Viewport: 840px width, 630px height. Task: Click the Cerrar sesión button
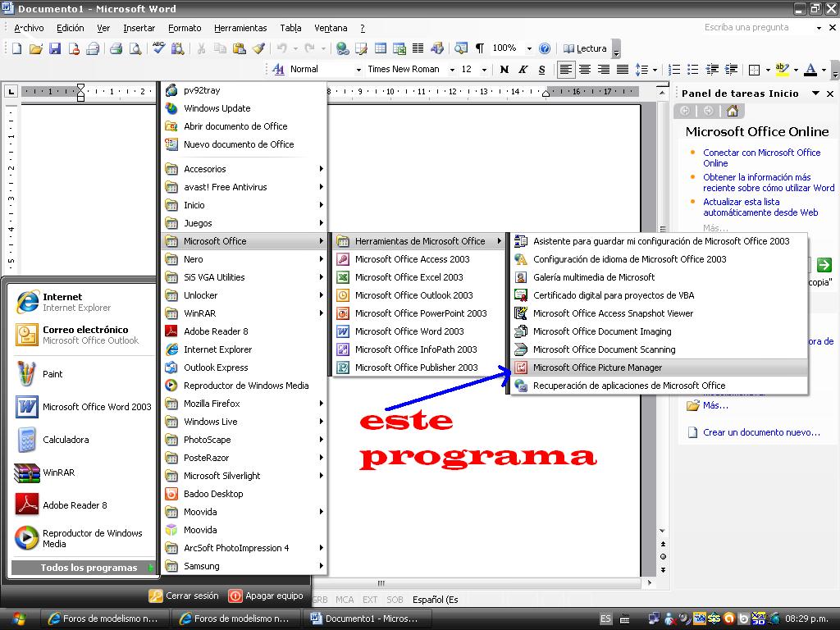184,596
